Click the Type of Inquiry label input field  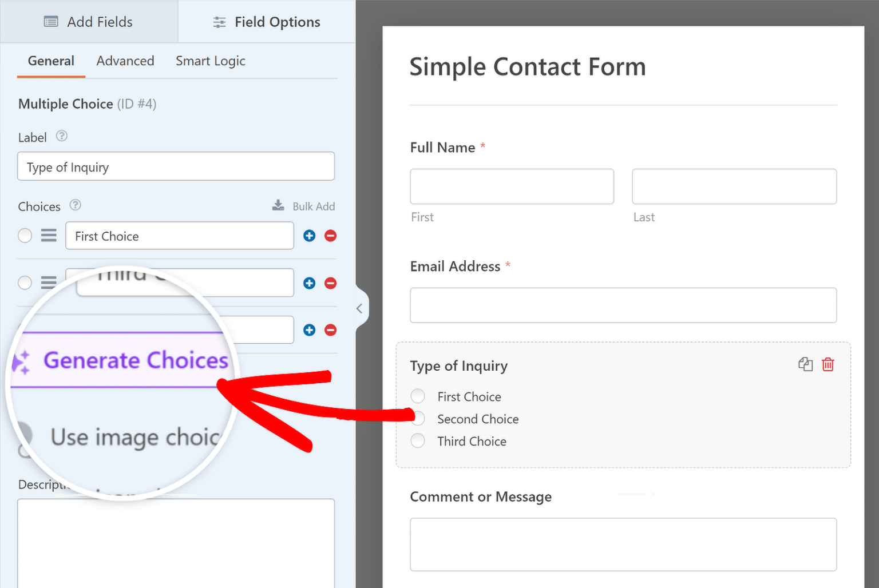pyautogui.click(x=176, y=166)
